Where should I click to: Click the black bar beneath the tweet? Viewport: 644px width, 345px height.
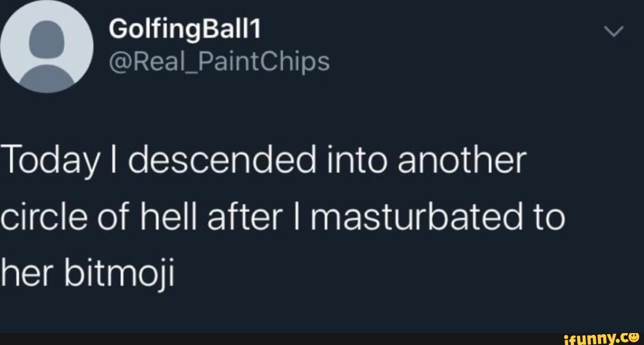[x=268, y=339]
